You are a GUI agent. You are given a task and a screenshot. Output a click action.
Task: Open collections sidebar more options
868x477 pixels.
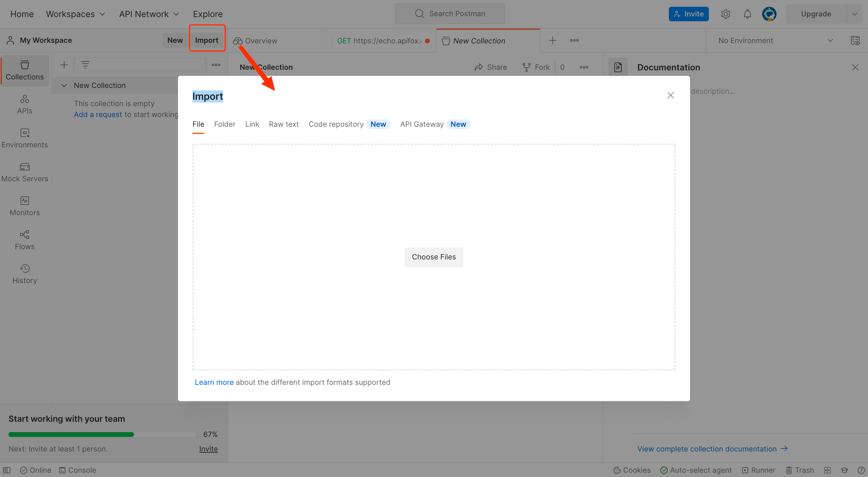pyautogui.click(x=216, y=65)
